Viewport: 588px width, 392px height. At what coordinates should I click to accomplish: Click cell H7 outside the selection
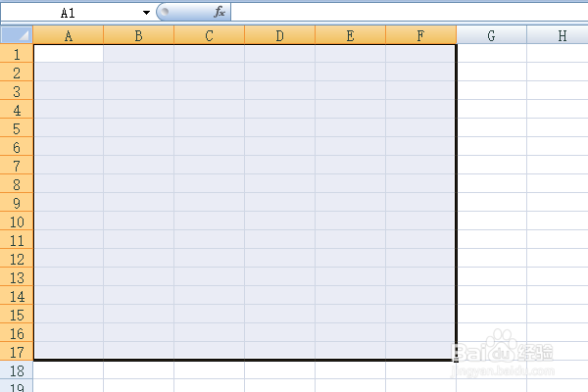click(x=558, y=165)
